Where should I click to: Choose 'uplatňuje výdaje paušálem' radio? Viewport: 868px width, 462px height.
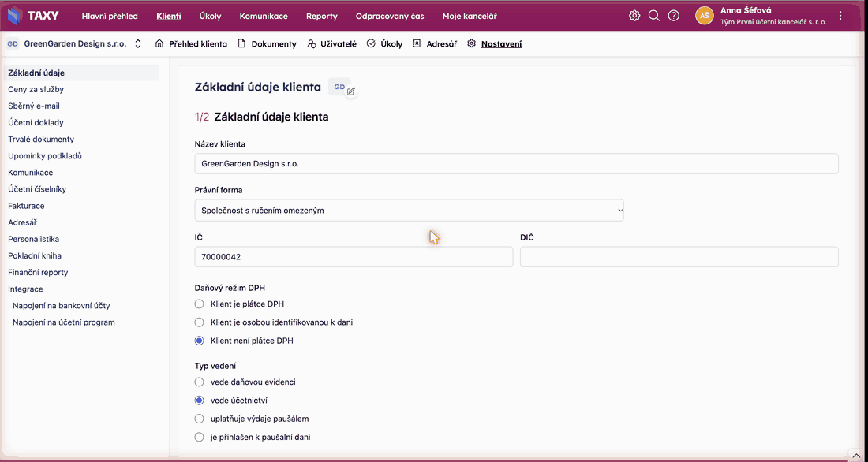(x=200, y=419)
